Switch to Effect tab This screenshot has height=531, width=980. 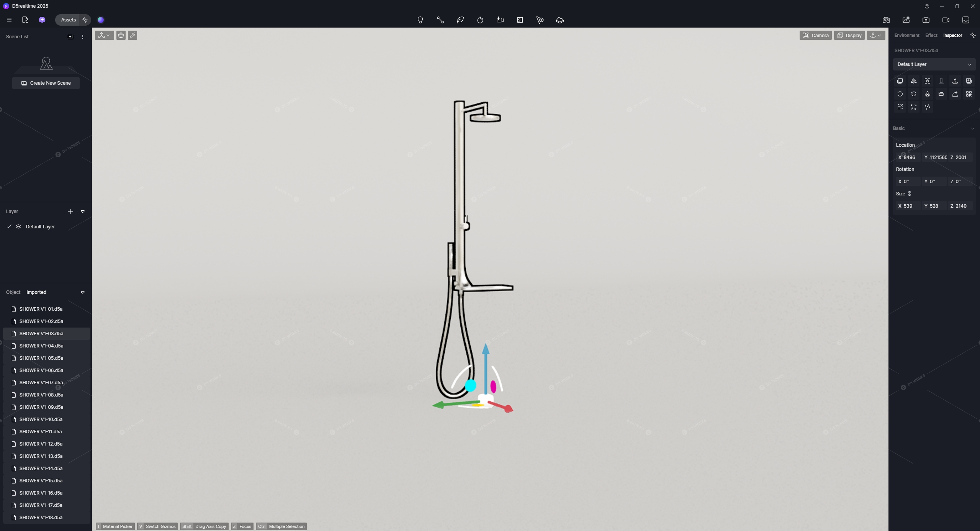click(931, 35)
